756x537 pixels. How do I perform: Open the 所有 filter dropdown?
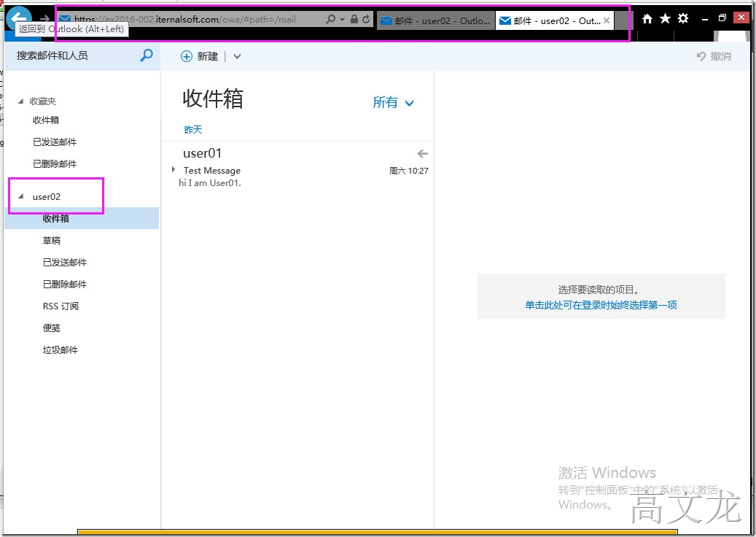393,102
